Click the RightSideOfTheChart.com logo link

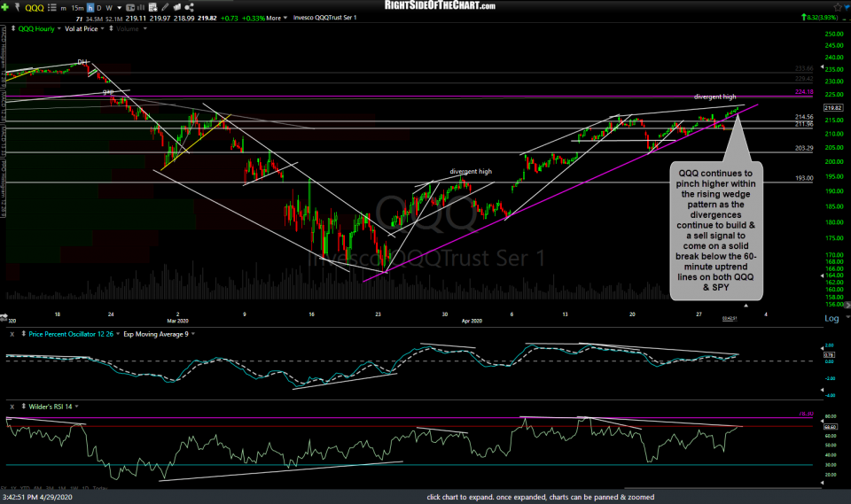coord(440,5)
